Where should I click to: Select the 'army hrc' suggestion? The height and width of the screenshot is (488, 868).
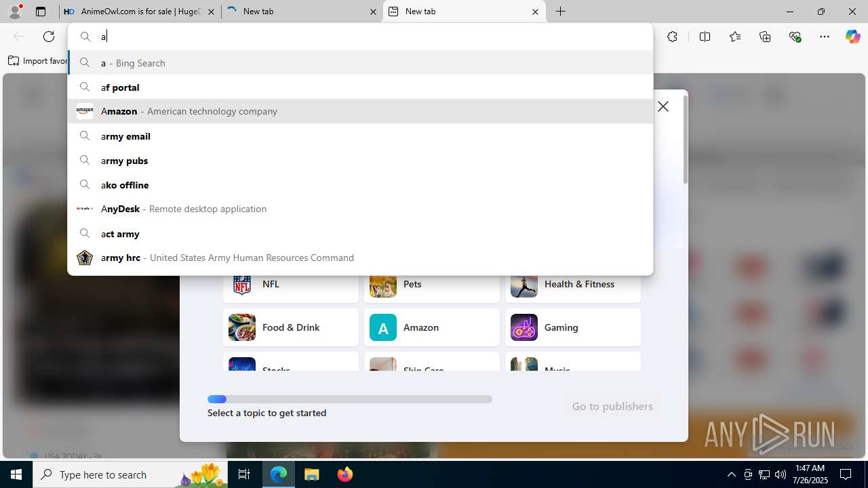click(x=361, y=258)
